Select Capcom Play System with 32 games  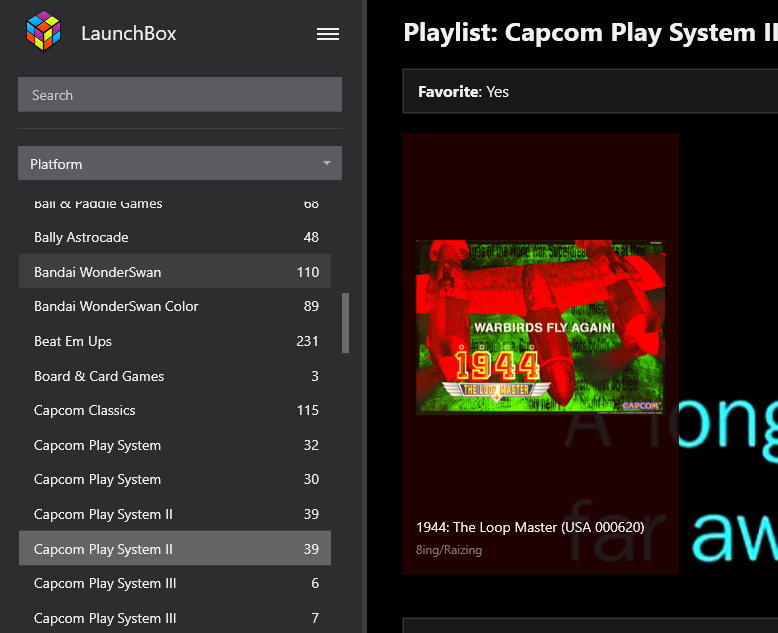(x=175, y=445)
